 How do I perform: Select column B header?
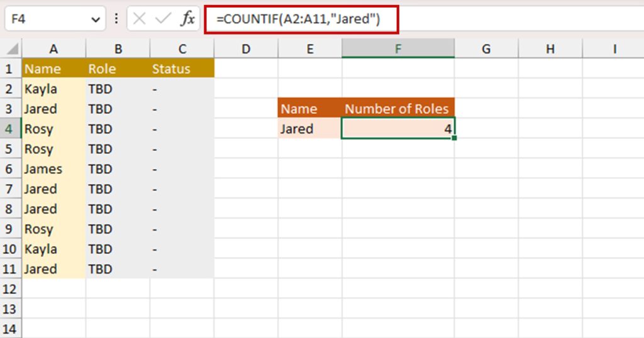point(118,49)
